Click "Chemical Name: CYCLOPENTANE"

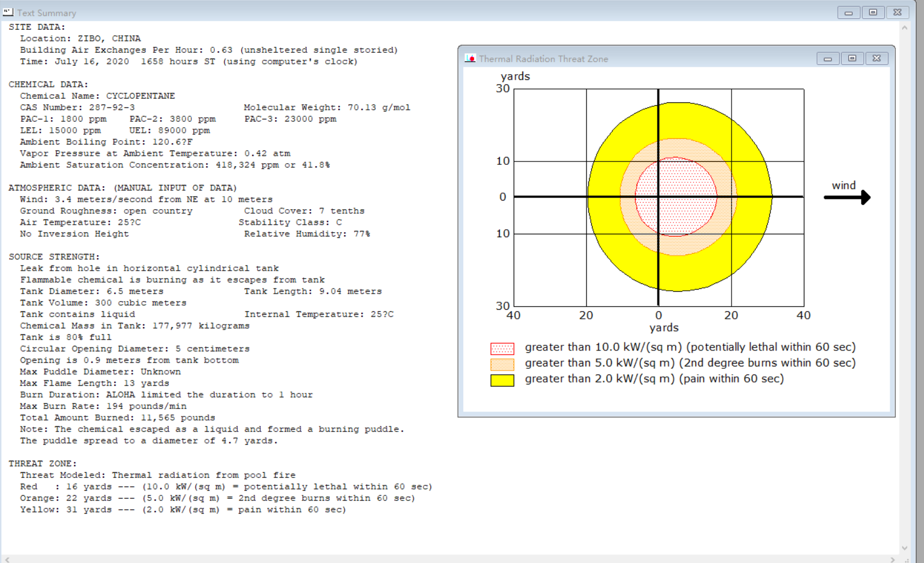pos(98,96)
